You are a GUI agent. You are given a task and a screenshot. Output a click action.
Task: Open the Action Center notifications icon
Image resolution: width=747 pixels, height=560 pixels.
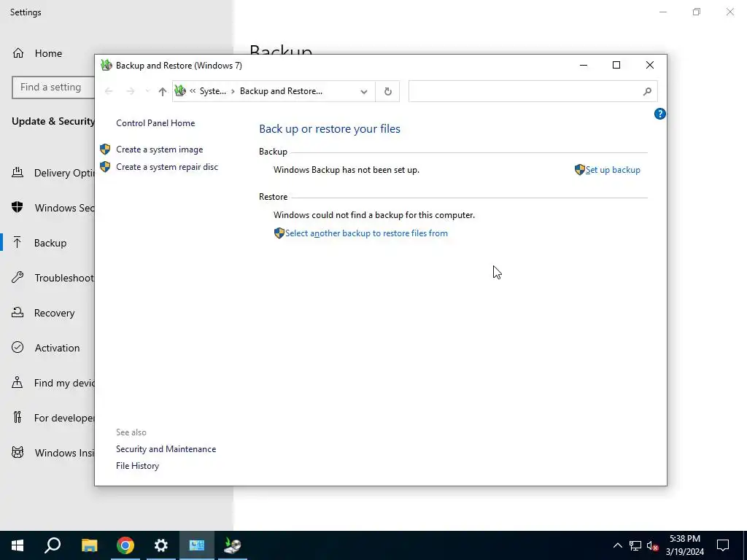[x=723, y=545]
